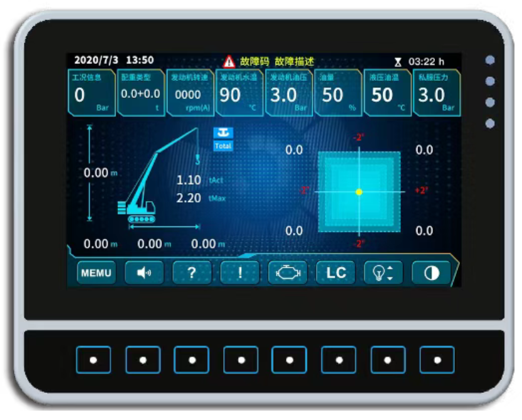
Task: Click the red fault warning triangle
Action: (229, 61)
